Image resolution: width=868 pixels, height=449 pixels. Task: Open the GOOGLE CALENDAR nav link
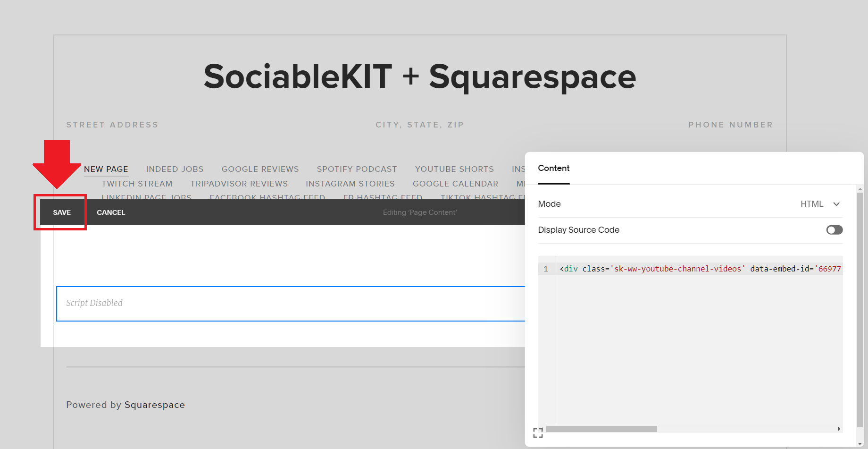[x=455, y=184]
